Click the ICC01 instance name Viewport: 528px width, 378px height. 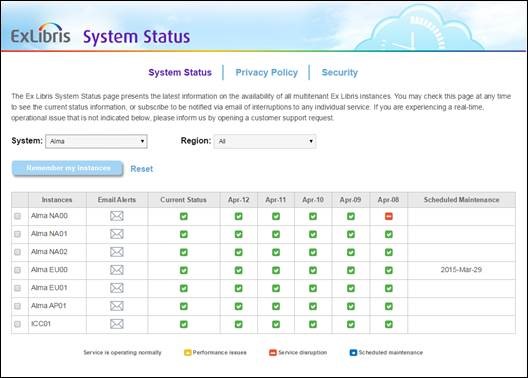(x=41, y=323)
